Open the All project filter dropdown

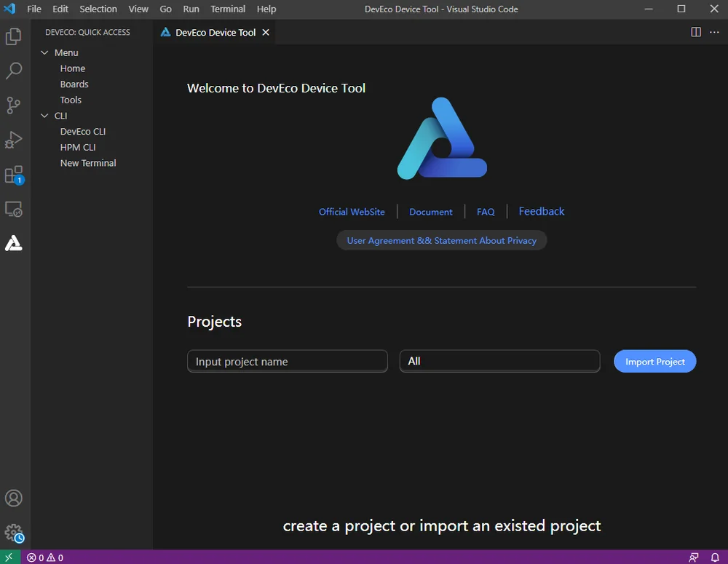pos(499,361)
